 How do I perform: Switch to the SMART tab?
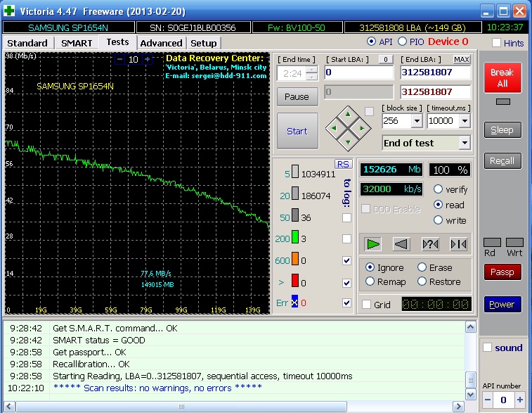(76, 43)
